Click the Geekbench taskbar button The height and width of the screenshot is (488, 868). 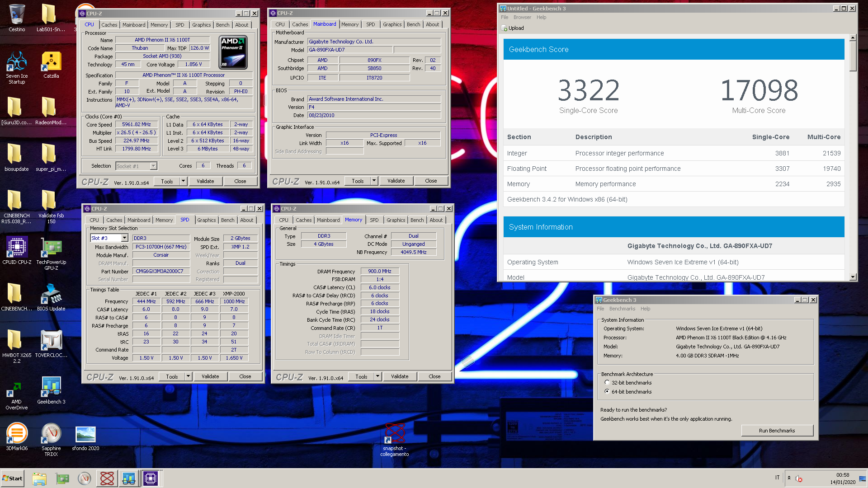pos(128,478)
